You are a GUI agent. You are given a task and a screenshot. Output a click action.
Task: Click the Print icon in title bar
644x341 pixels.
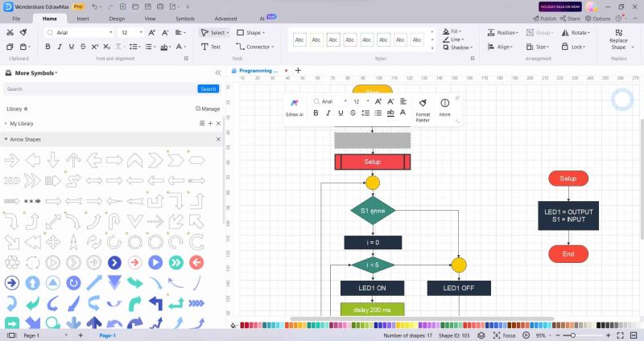point(160,6)
